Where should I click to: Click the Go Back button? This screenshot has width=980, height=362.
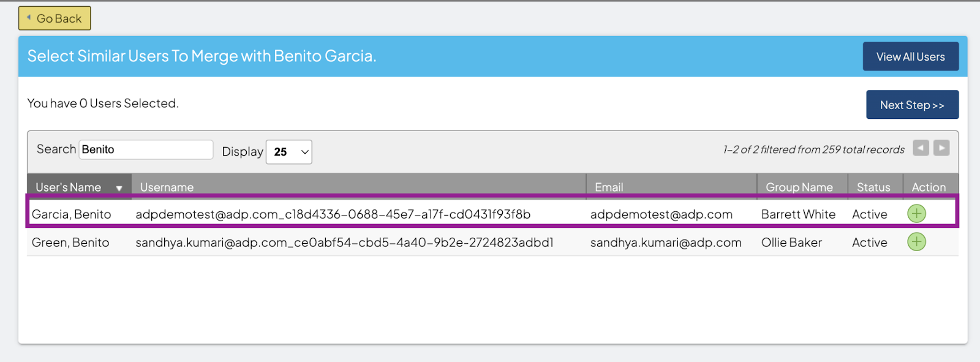coord(55,18)
